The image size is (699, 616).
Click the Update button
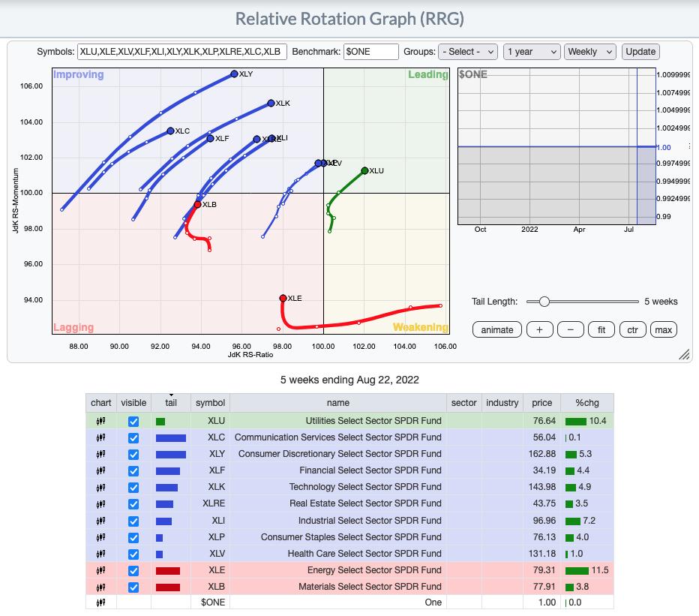(x=640, y=52)
